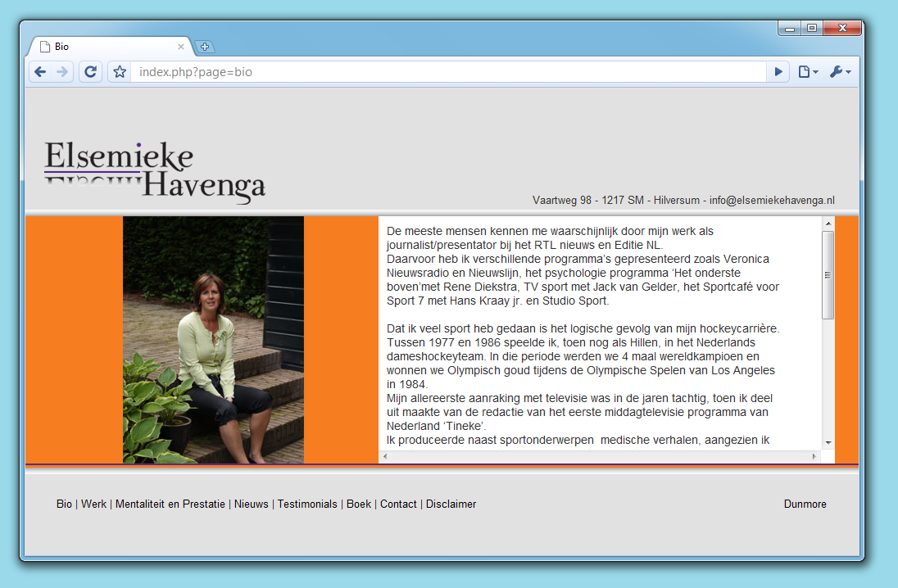The height and width of the screenshot is (588, 898).
Task: Navigate to the Nieuws page
Action: tap(251, 504)
